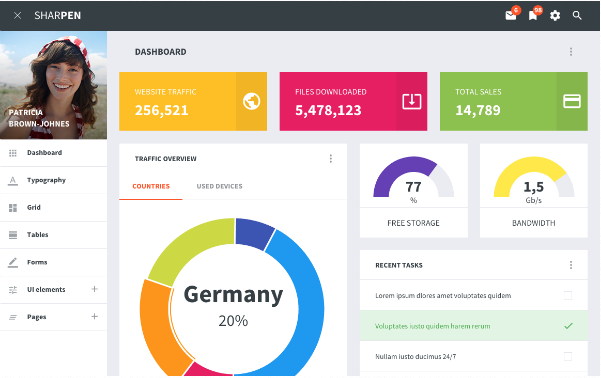This screenshot has width=601, height=378.
Task: Click task text Nullam iusto ducimus 24/7
Action: pos(415,357)
